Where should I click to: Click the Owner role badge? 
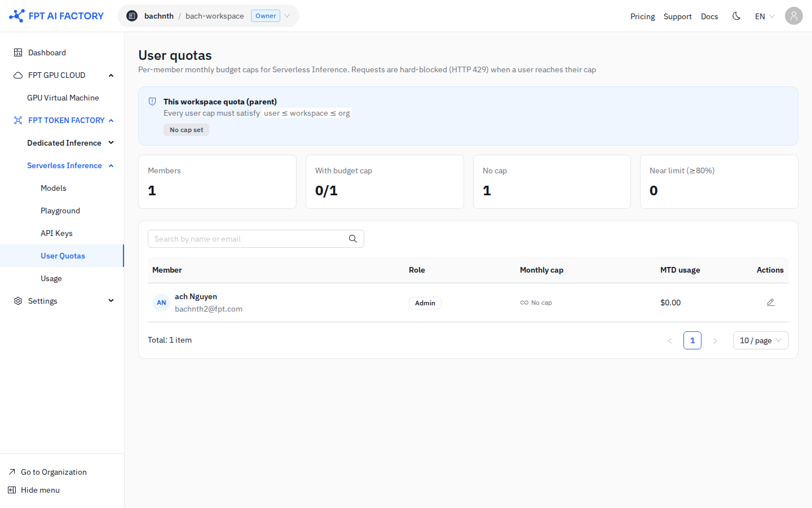pos(266,16)
